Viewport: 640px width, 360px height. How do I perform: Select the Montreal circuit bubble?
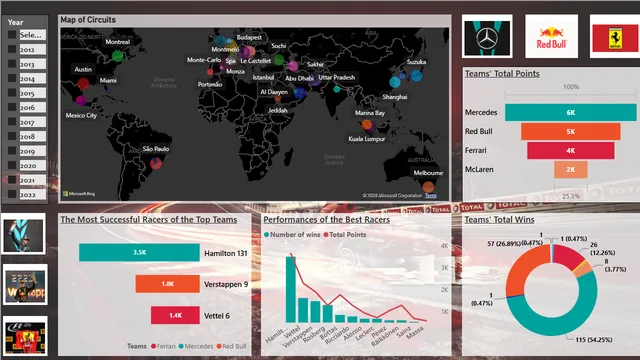pyautogui.click(x=118, y=56)
